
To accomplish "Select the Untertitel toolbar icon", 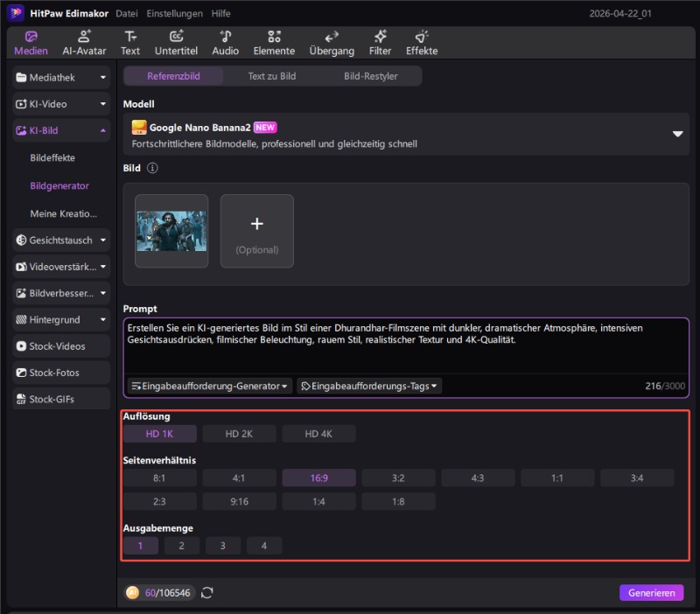I will coord(176,43).
